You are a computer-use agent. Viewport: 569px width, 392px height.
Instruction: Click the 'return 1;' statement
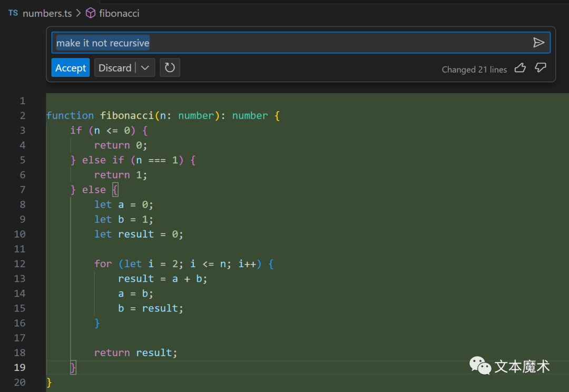pos(121,175)
